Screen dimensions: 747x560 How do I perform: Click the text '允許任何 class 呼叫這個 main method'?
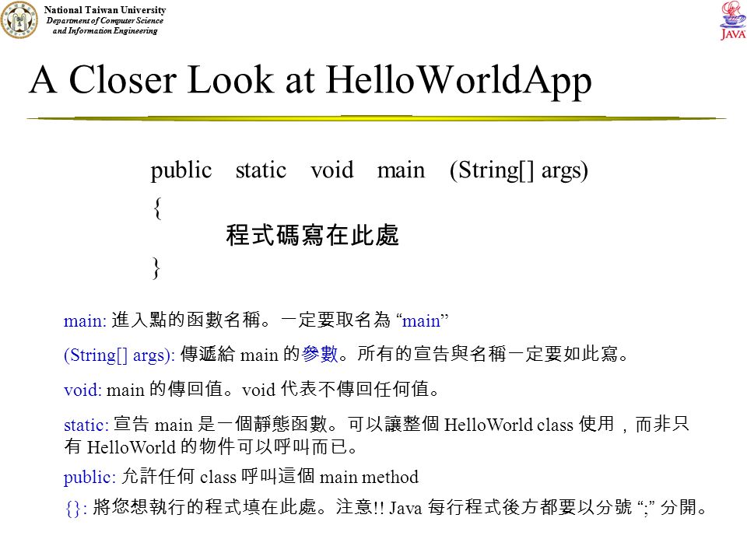(x=270, y=476)
